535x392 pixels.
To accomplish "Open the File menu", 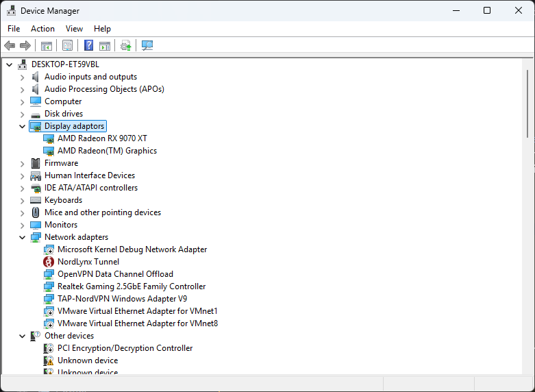I will [x=14, y=29].
